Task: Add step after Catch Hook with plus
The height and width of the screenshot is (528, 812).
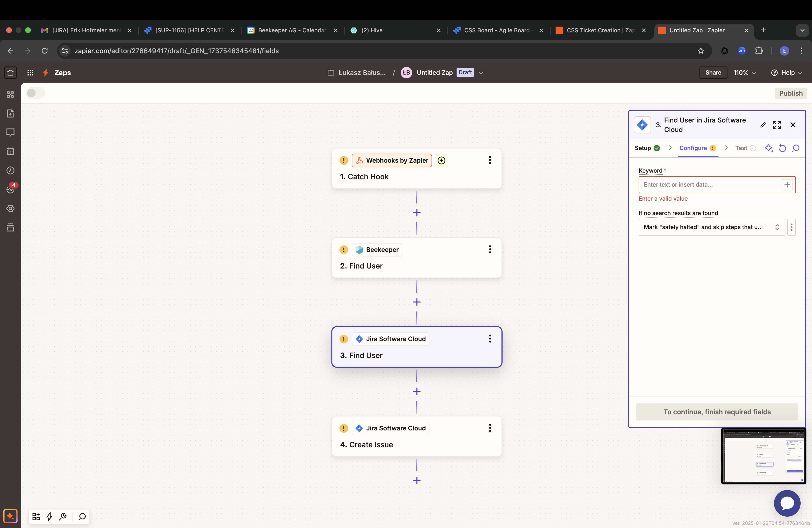Action: tap(417, 213)
